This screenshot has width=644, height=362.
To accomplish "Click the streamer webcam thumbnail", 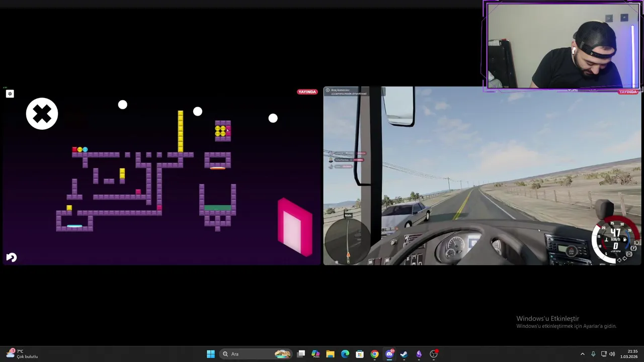I will [562, 46].
